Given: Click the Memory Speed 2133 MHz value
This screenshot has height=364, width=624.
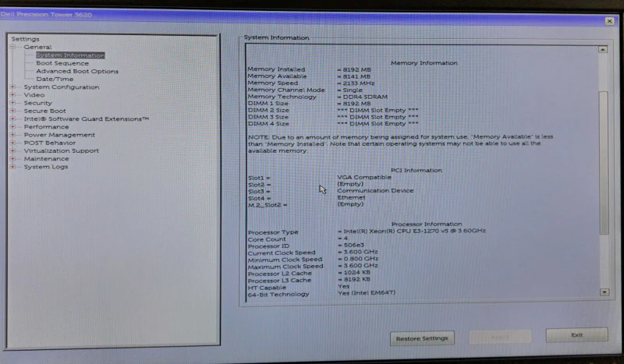Looking at the screenshot, I should [x=356, y=83].
